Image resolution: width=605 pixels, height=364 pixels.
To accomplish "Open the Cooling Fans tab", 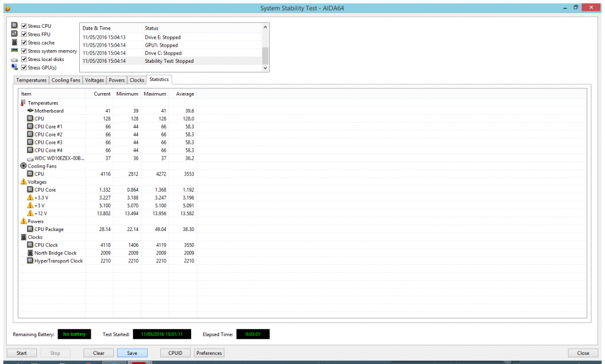I will tap(66, 80).
